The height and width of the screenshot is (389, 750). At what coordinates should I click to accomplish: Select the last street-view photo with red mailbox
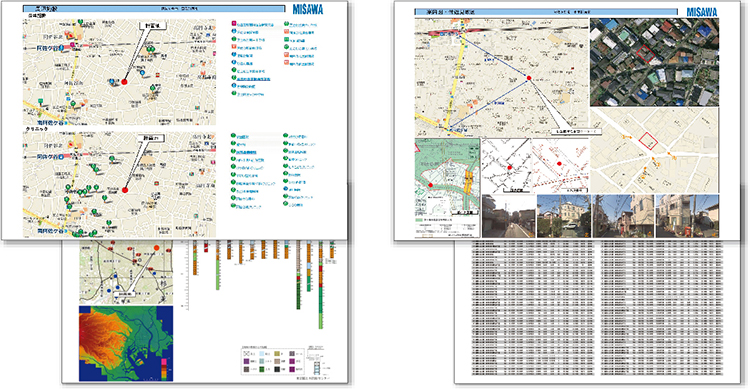pos(687,216)
